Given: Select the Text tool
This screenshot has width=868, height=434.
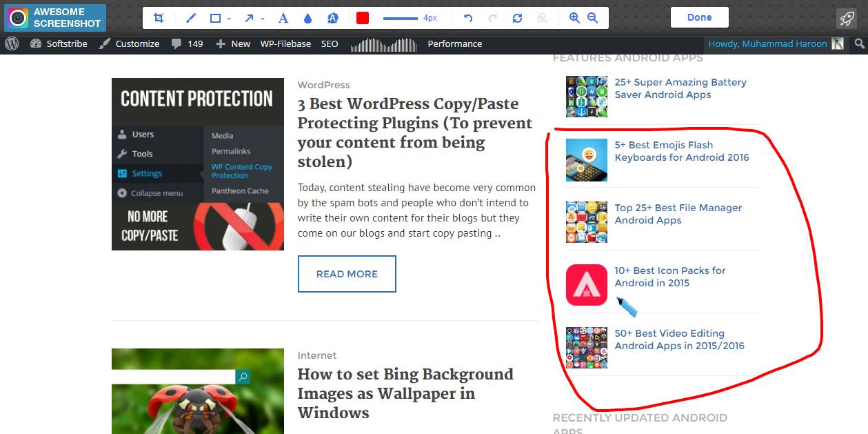Looking at the screenshot, I should tap(283, 18).
